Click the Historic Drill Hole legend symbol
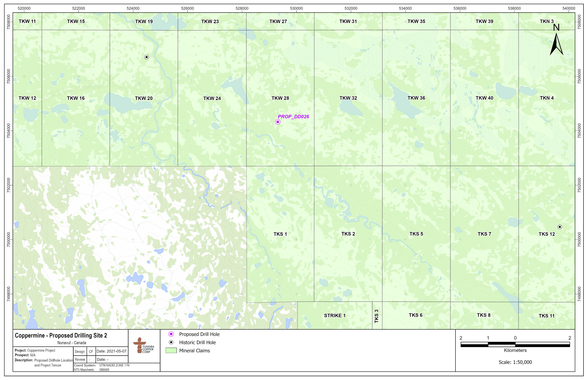Image resolution: width=588 pixels, height=380 pixels. pyautogui.click(x=171, y=342)
